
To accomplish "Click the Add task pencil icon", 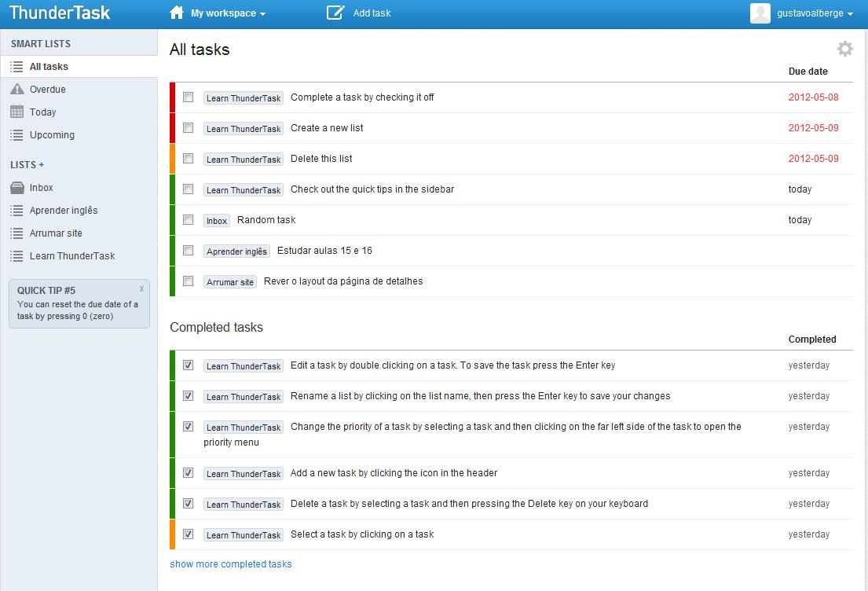I will [x=335, y=13].
